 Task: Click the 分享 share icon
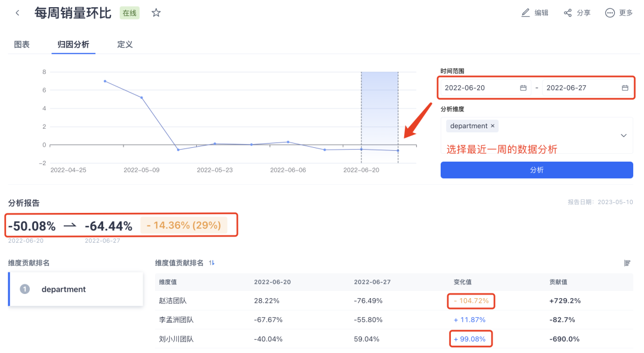point(568,13)
